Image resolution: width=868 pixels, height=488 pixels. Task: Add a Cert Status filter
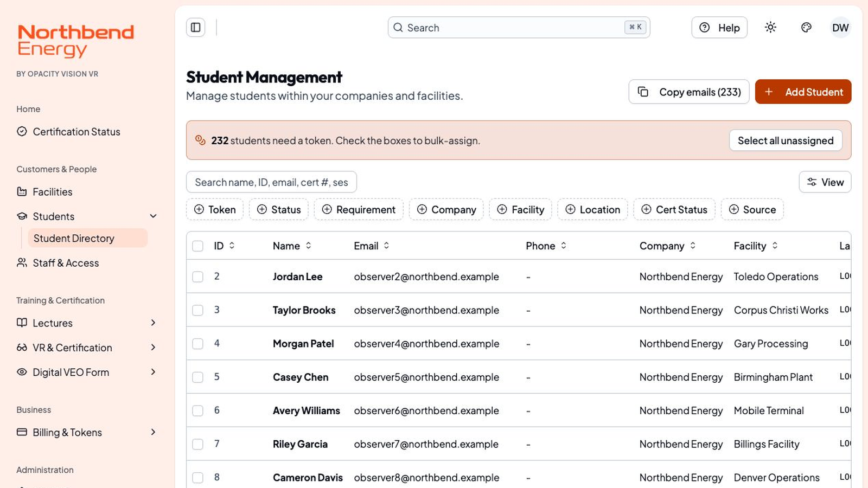[674, 209]
